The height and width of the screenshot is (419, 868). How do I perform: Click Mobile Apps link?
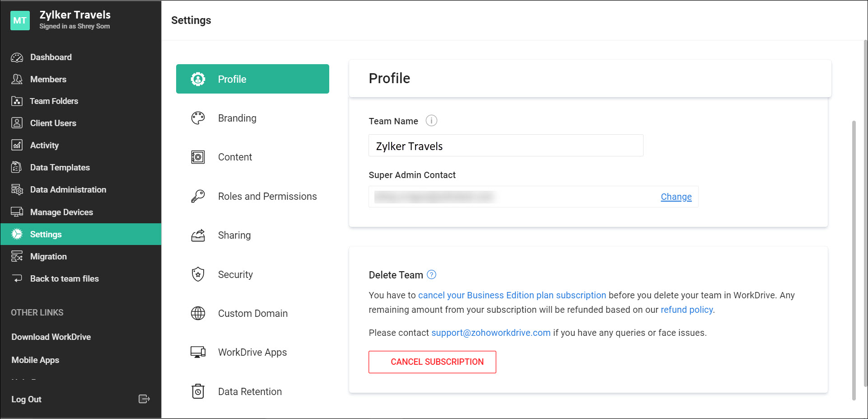[35, 360]
